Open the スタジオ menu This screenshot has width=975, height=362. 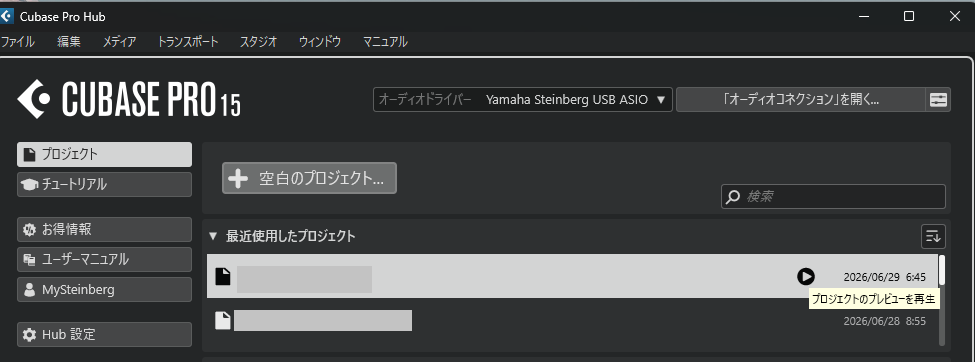(x=259, y=42)
